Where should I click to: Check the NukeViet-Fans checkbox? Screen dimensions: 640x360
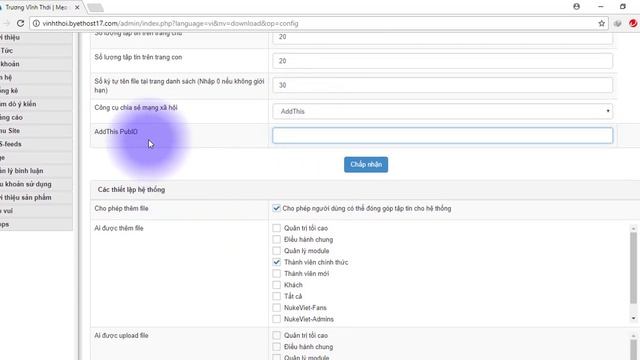[x=276, y=308]
